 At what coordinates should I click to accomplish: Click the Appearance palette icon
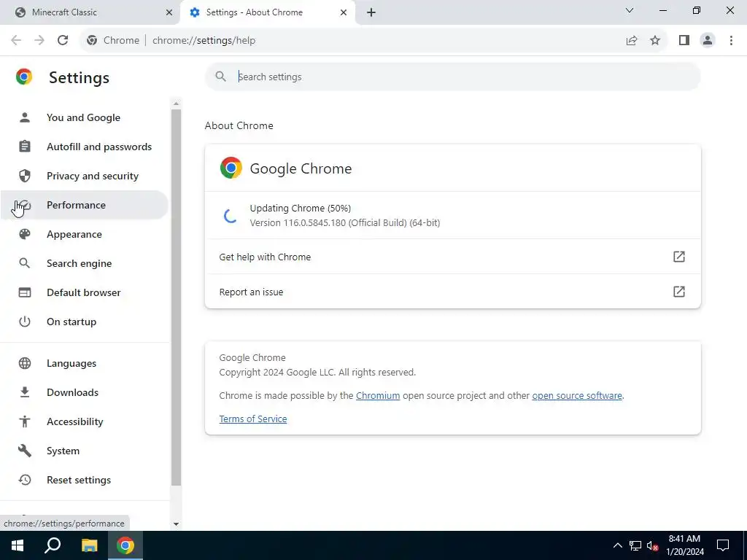pos(24,234)
